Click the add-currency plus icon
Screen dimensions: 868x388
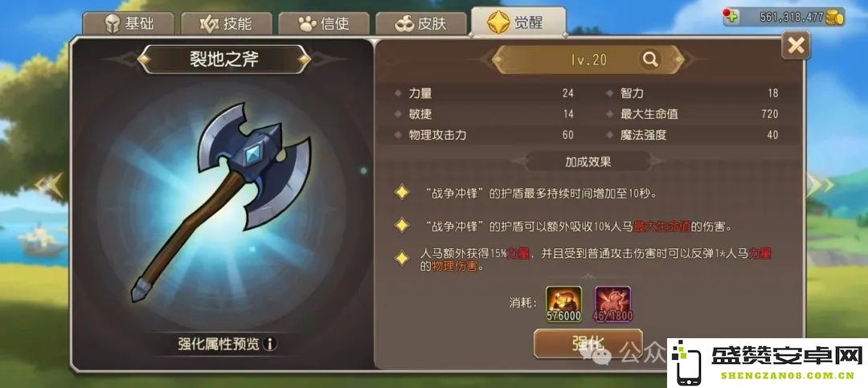(x=731, y=16)
